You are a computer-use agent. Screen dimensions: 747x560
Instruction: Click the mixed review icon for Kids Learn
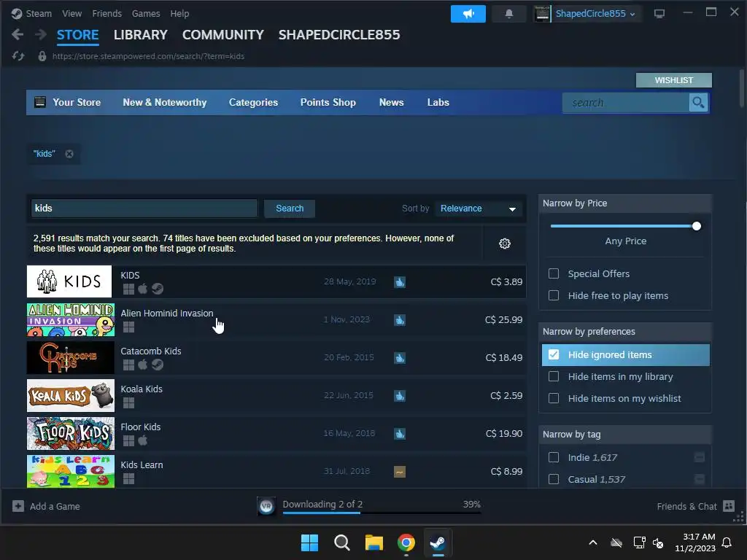[x=400, y=472]
